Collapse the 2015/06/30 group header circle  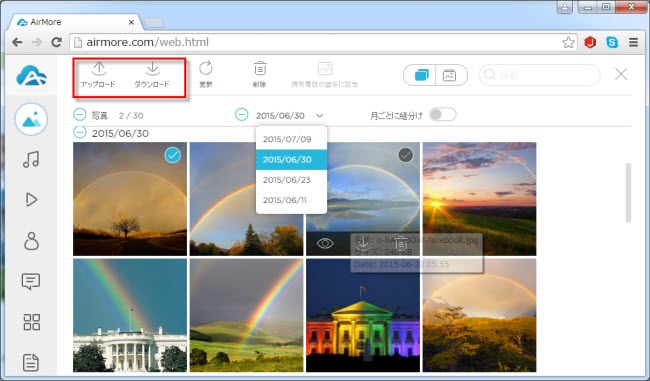coord(80,133)
